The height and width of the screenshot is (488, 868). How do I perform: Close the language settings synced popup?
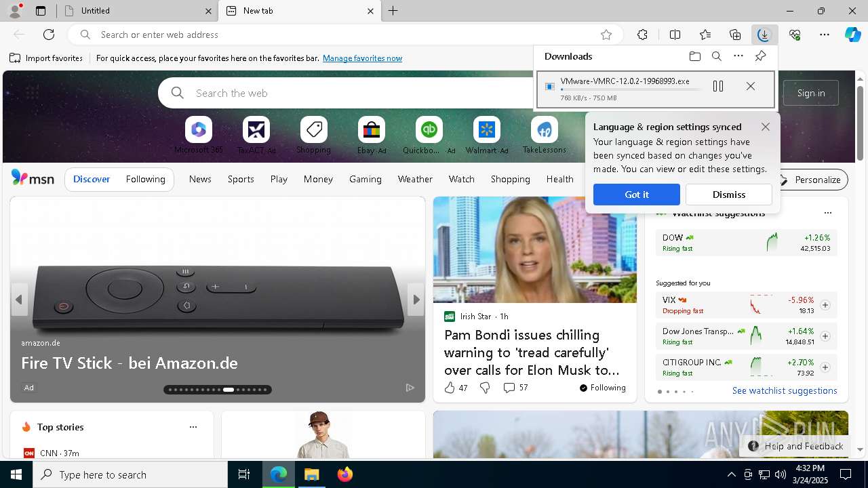(x=766, y=127)
